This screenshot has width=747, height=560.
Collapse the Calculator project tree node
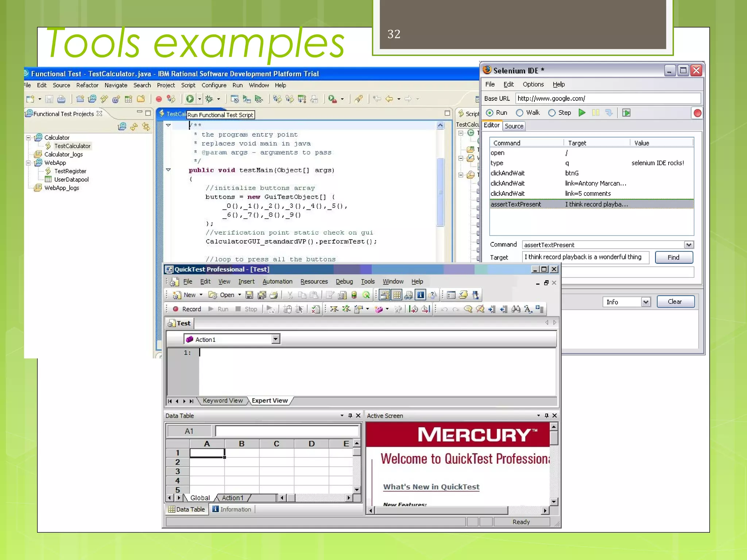[28, 137]
